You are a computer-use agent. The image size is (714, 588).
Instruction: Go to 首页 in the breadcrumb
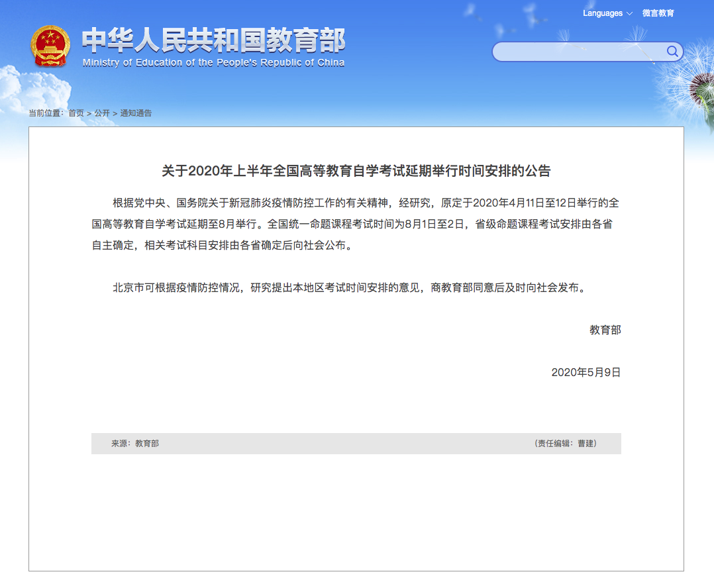pos(76,113)
